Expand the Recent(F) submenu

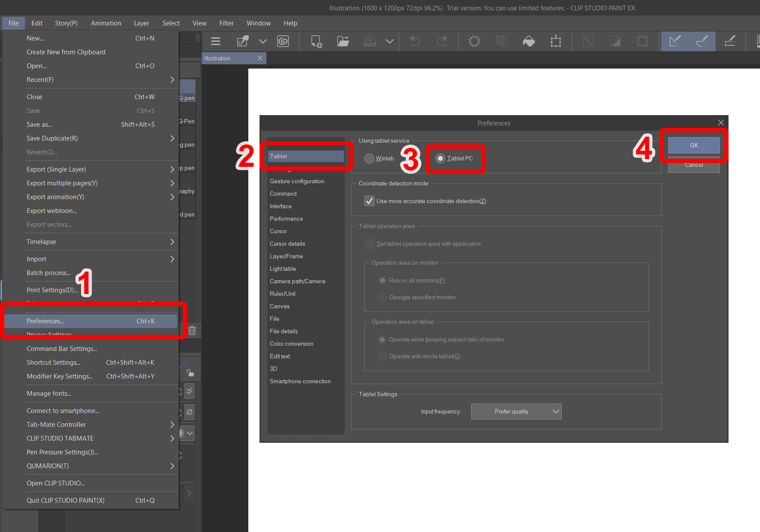point(172,80)
